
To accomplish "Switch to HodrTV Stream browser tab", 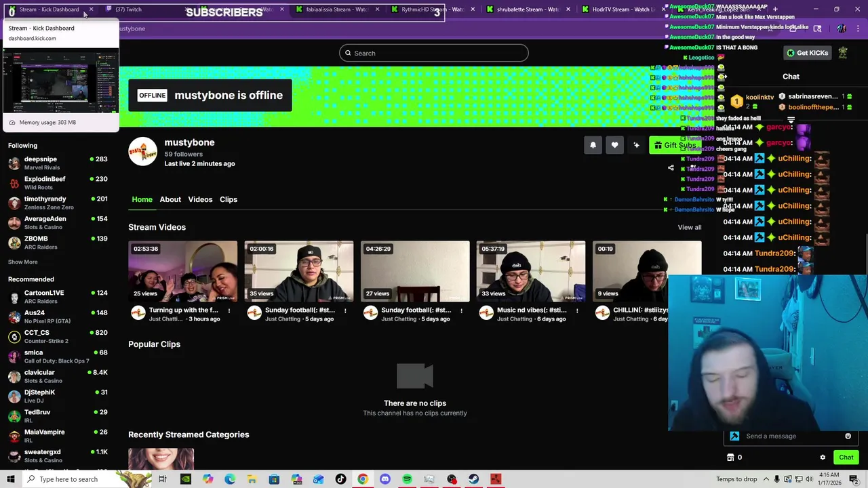I will (624, 9).
